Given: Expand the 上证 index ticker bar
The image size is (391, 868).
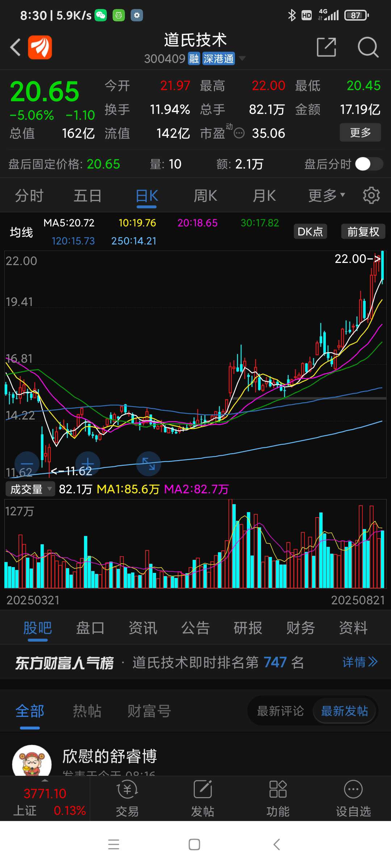Looking at the screenshot, I should [45, 799].
